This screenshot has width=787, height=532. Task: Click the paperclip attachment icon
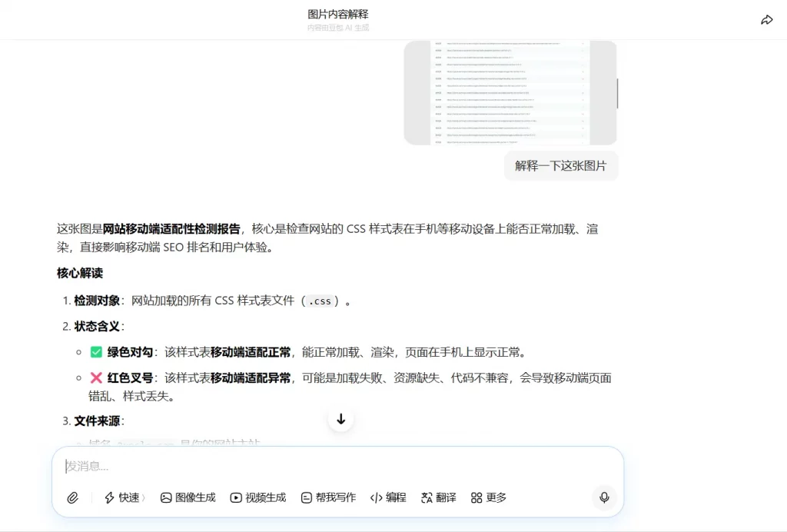point(73,497)
